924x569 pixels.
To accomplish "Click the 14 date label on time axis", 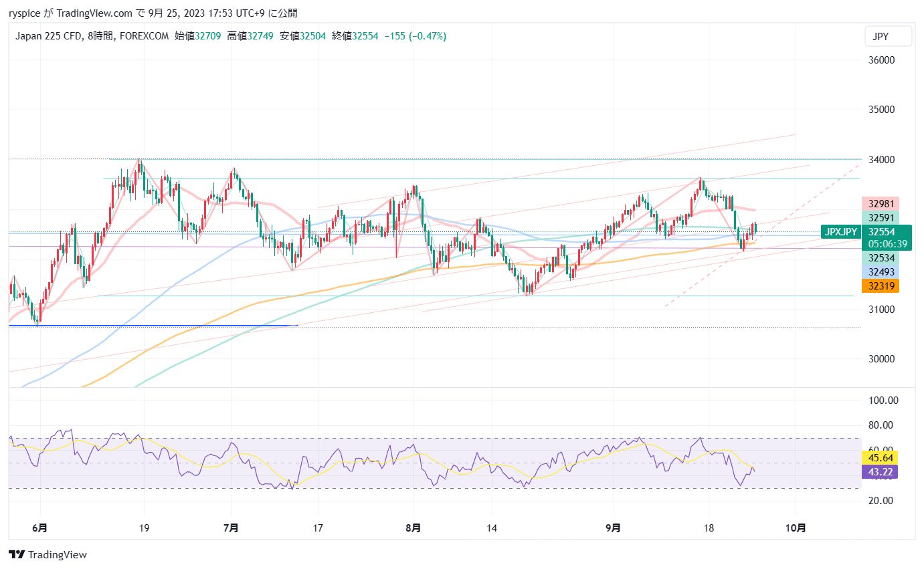I will 492,528.
